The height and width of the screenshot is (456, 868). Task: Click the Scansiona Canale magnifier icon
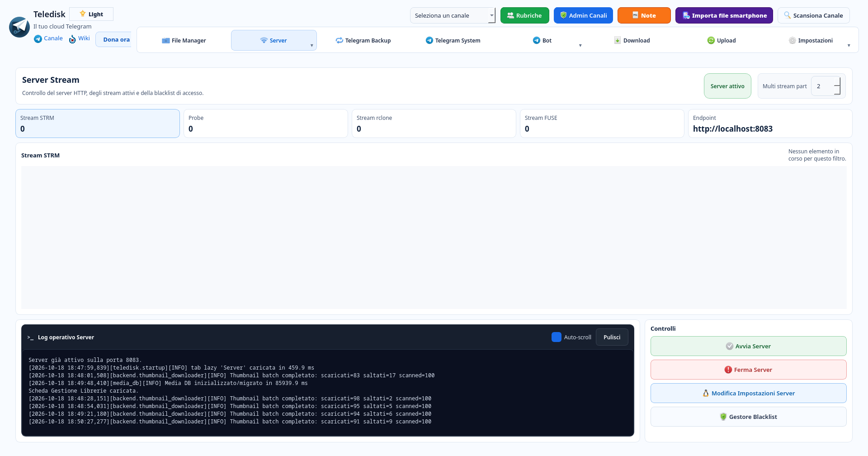(x=788, y=15)
